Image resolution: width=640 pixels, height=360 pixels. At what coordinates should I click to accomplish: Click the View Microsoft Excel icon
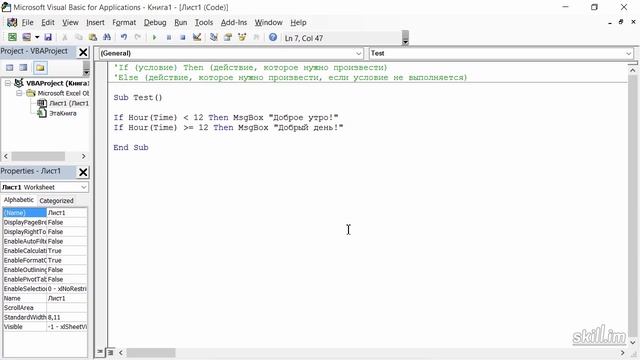(12, 38)
